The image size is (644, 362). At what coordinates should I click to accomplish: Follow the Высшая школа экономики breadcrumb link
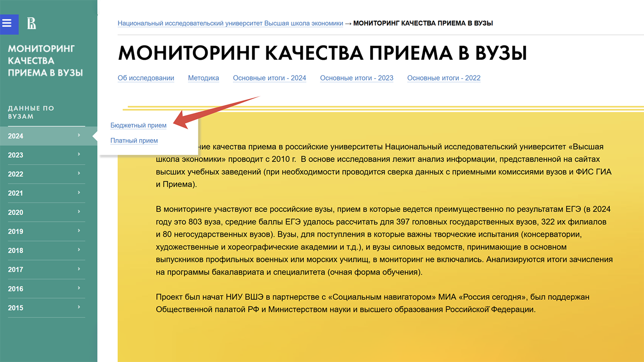(230, 23)
